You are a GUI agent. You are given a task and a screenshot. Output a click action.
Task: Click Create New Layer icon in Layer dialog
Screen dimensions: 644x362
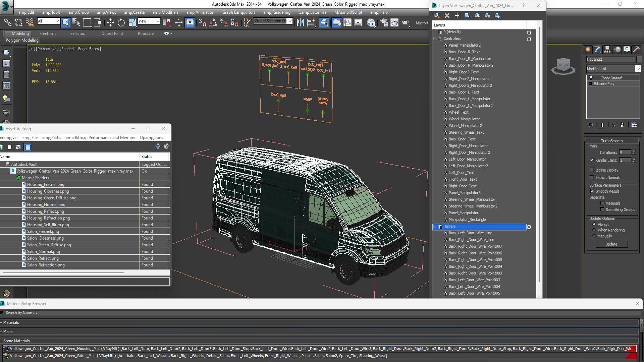(x=437, y=15)
